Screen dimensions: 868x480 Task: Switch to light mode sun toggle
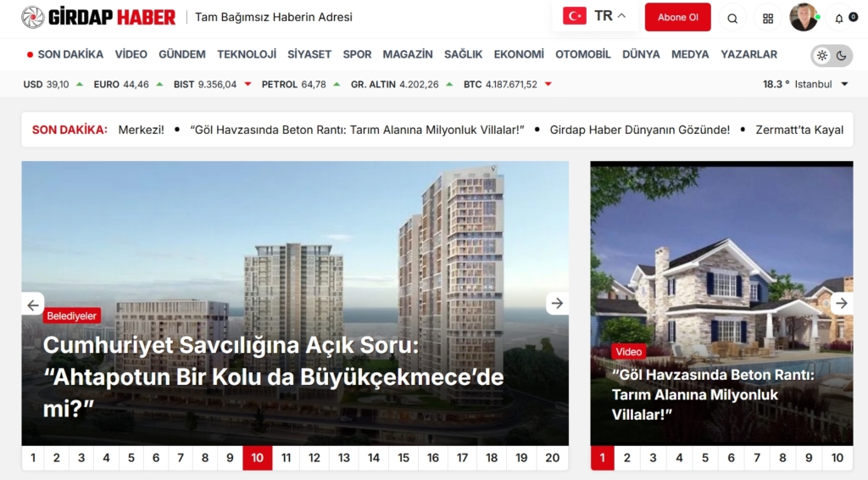[x=821, y=56]
